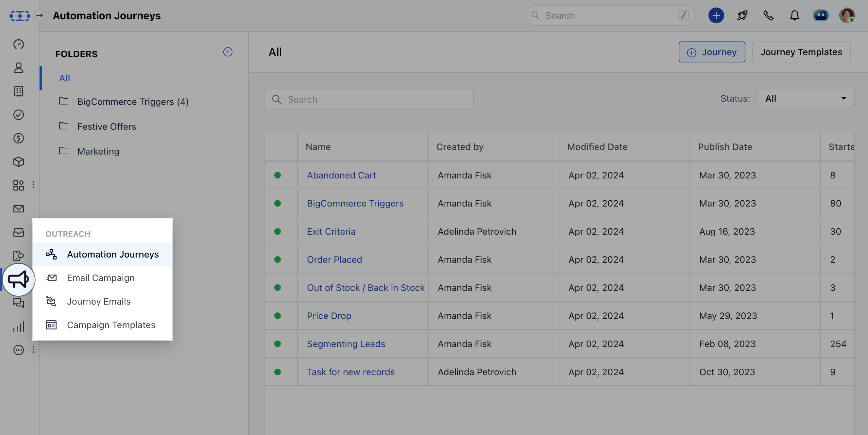Open the Status filter dropdown

(805, 98)
